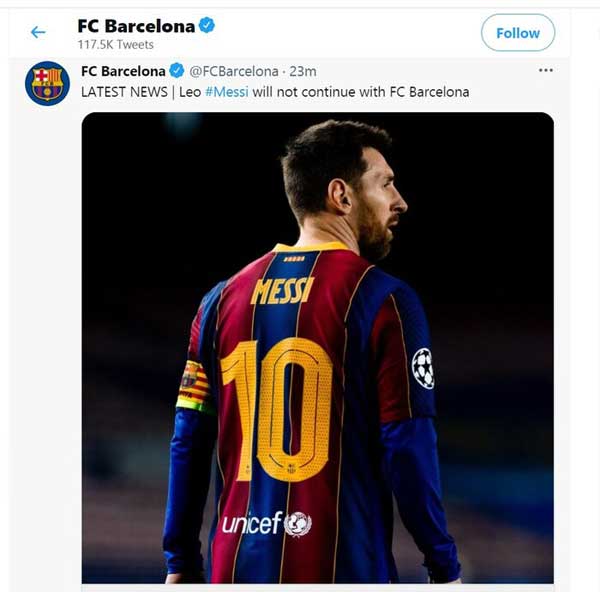Click the tweet author name FC Barcelona
Viewport: 600px width, 592px height.
[x=123, y=71]
